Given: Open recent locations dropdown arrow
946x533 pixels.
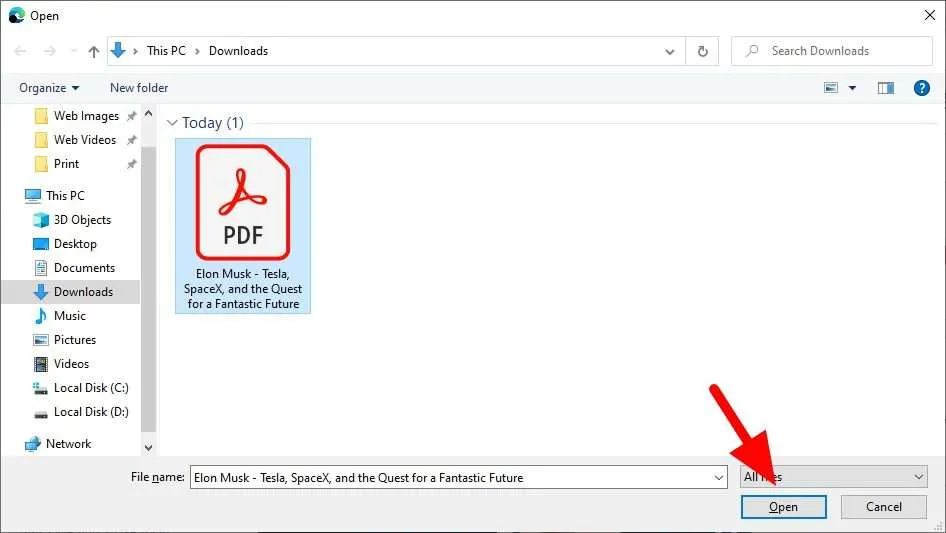Looking at the screenshot, I should pos(73,51).
